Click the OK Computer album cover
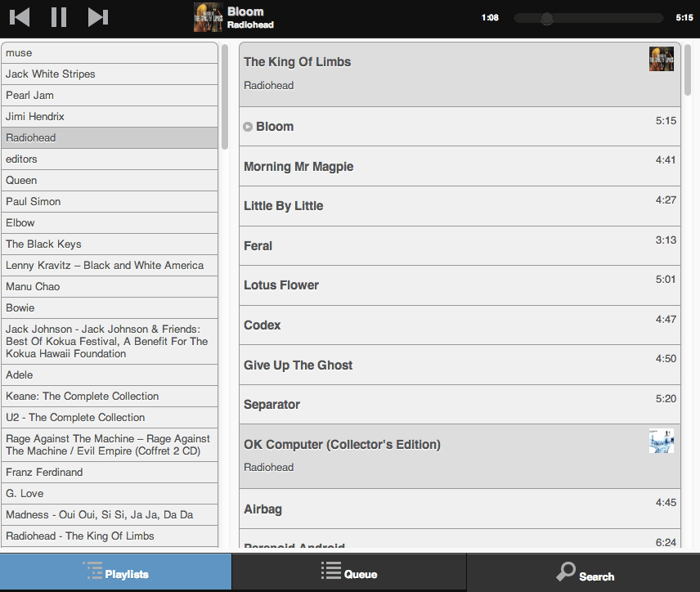This screenshot has height=592, width=700. pyautogui.click(x=661, y=441)
